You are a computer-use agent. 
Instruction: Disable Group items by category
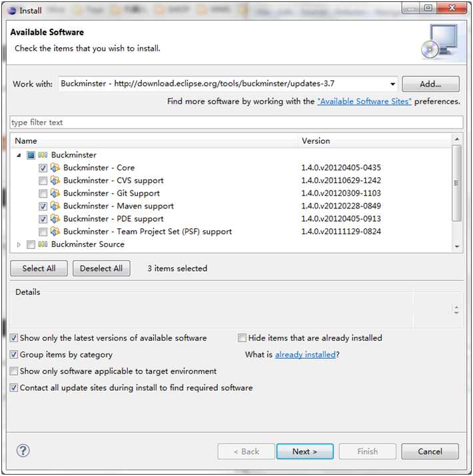click(14, 355)
